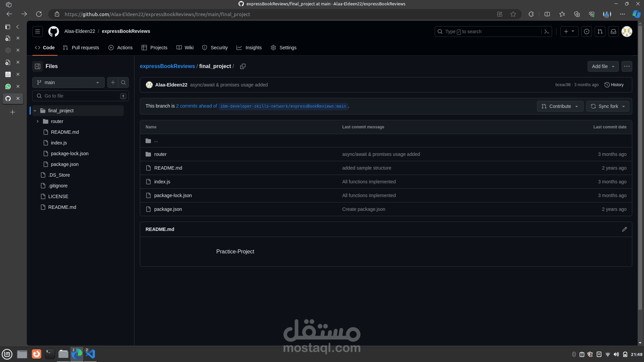Edit README.md with the pencil icon

[624, 229]
